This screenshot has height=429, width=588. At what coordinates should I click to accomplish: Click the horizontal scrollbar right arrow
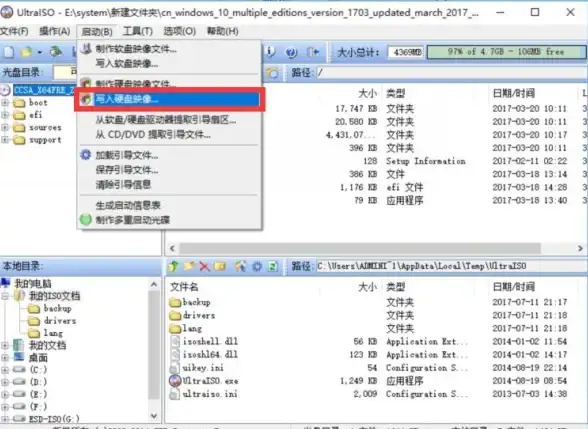click(x=580, y=248)
